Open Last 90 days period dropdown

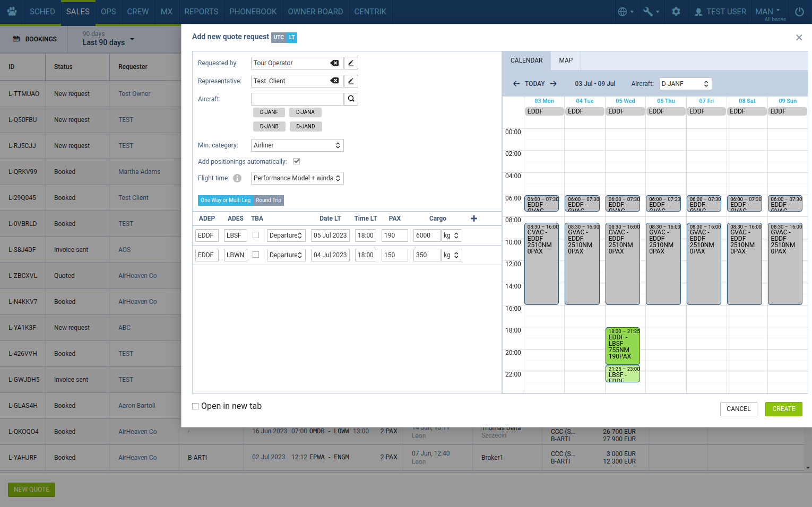click(109, 39)
